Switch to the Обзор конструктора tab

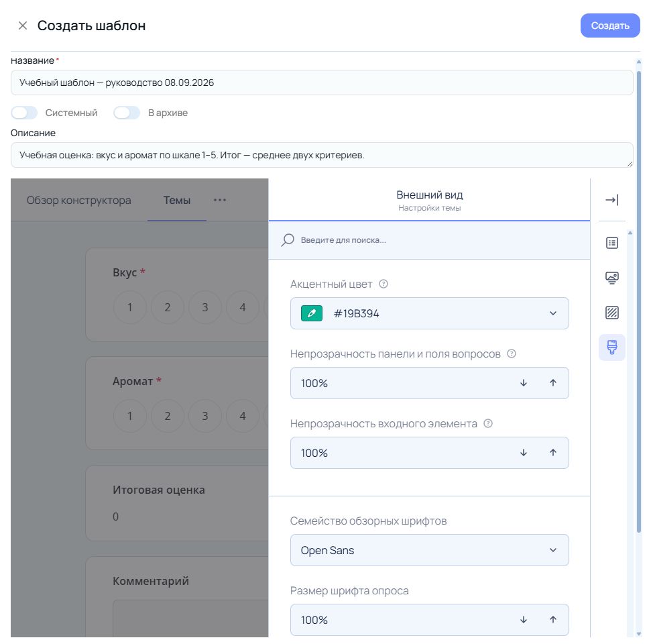[x=79, y=201]
